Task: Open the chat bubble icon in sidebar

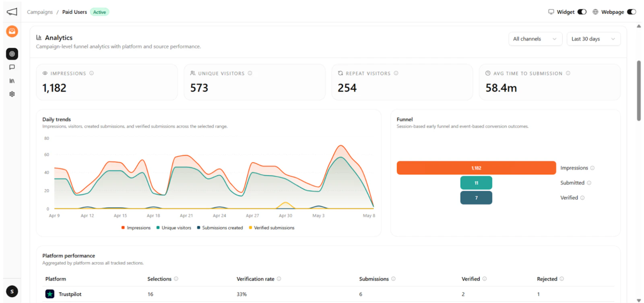Action: coord(12,67)
